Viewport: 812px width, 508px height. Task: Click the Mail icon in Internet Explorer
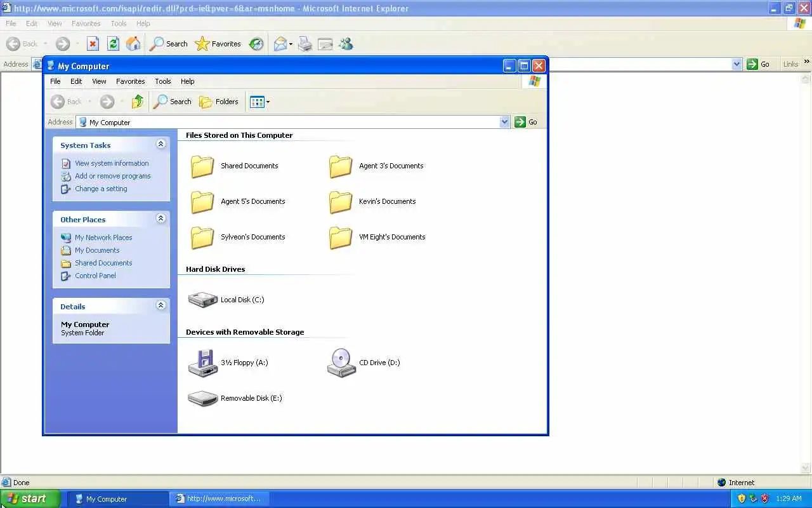pyautogui.click(x=280, y=44)
